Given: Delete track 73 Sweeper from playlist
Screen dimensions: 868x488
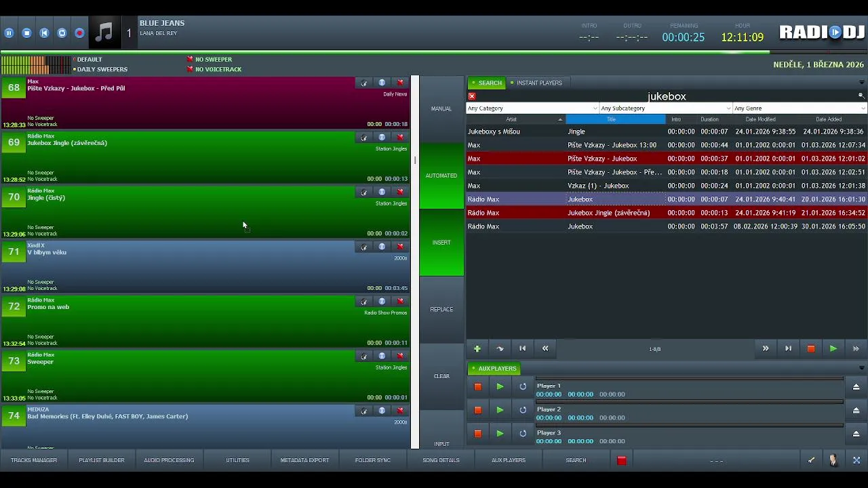Looking at the screenshot, I should coord(400,357).
